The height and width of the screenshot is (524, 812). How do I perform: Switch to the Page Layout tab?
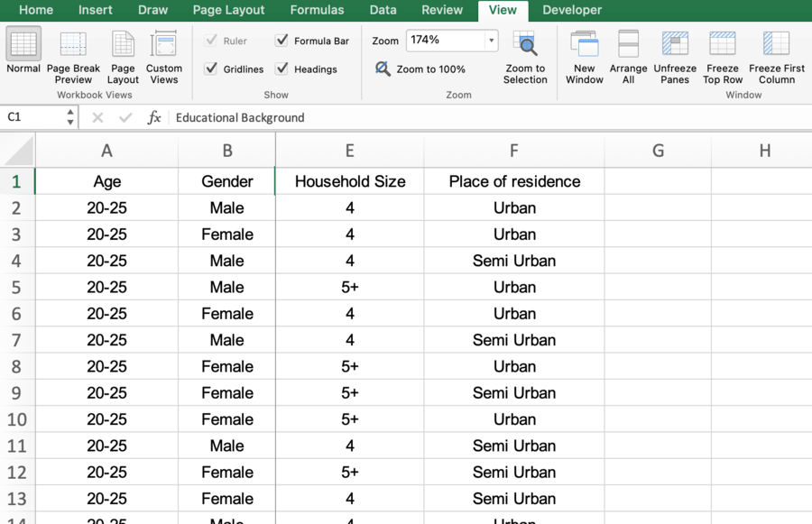(229, 10)
